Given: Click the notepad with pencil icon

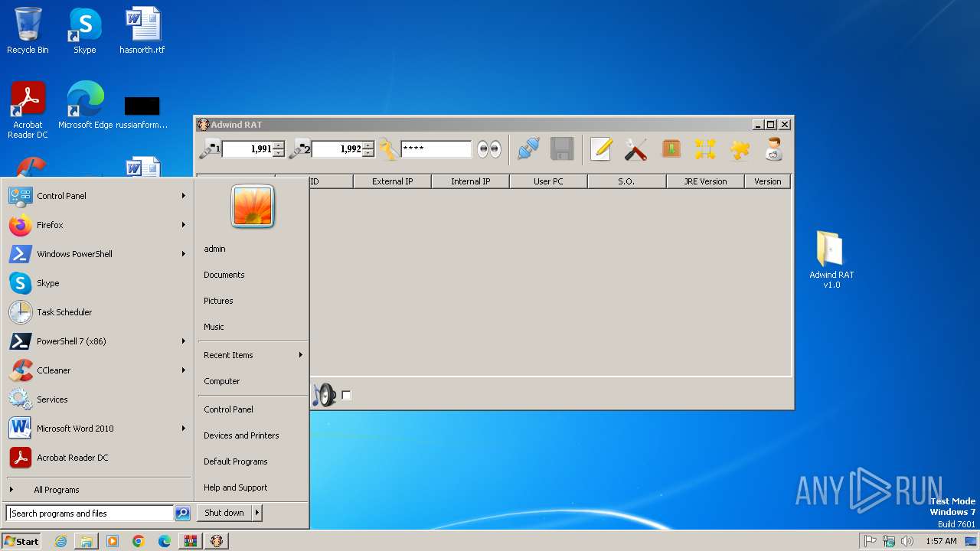Looking at the screenshot, I should (x=601, y=149).
